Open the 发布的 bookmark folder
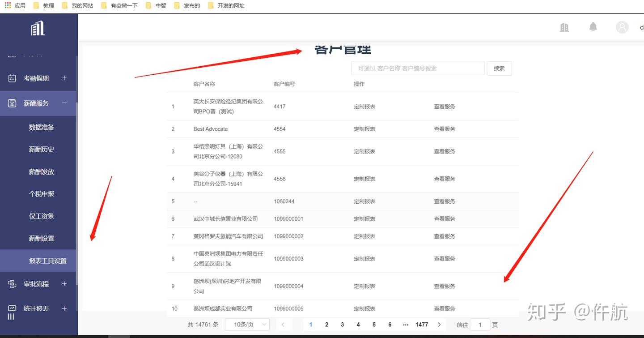This screenshot has height=338, width=644. click(x=187, y=5)
